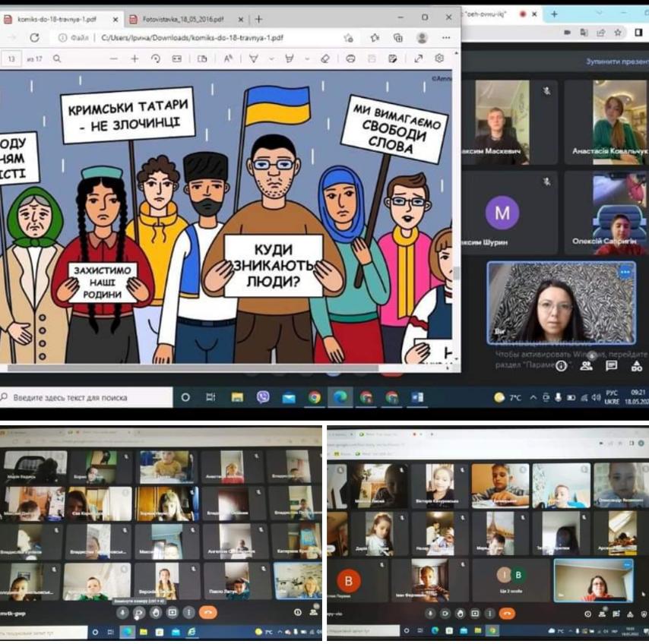Open Activities icon in top Meet window
Screen dimensions: 649x644
(x=637, y=365)
